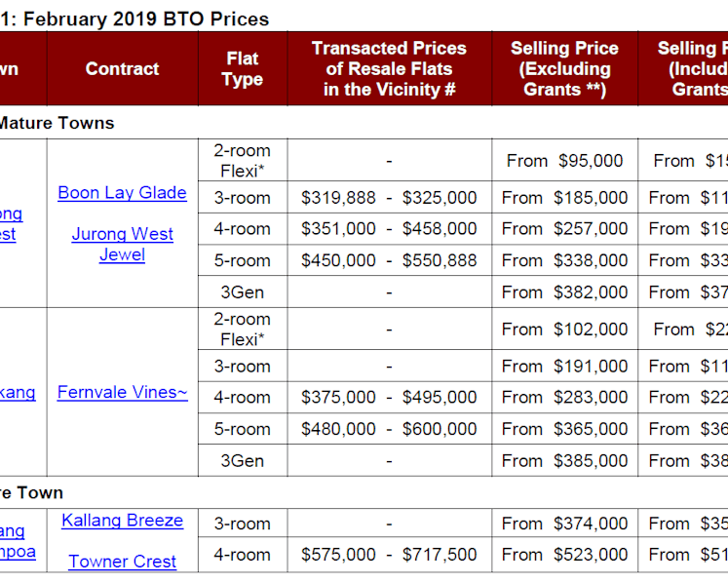Click the Flat Type column header
This screenshot has width=728, height=583.
tap(243, 69)
